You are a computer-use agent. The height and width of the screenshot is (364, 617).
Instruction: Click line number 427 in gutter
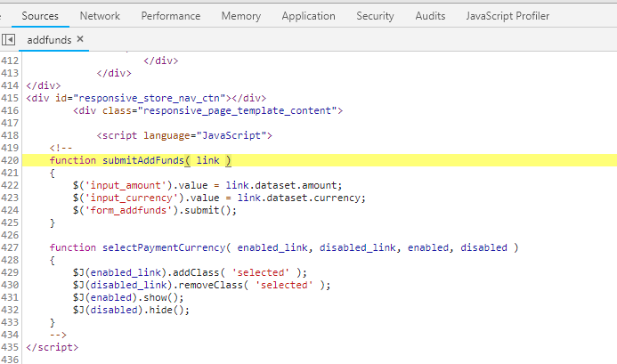[x=10, y=247]
